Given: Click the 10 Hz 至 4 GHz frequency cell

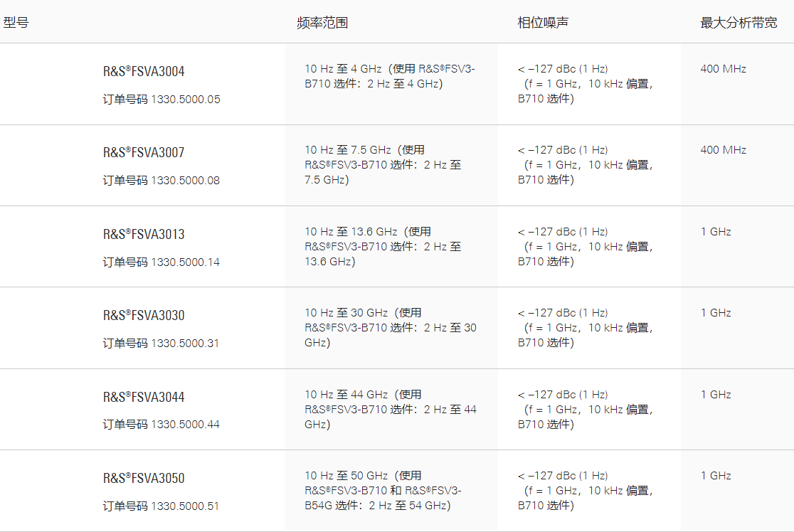Looking at the screenshot, I should (389, 76).
